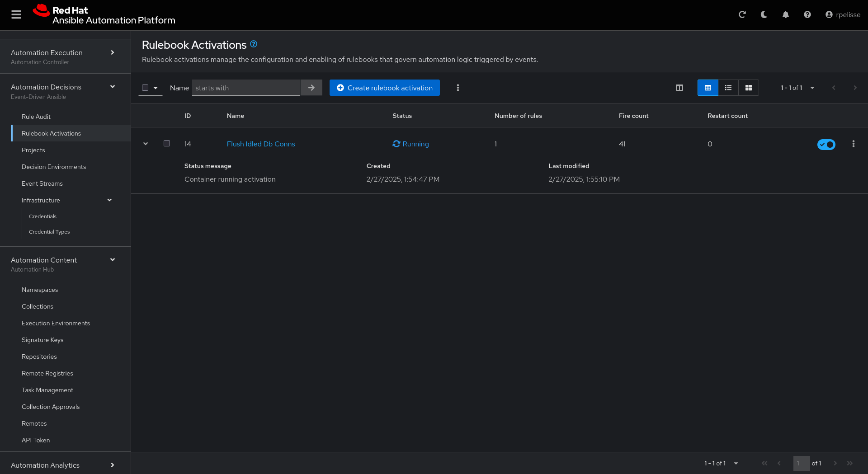The width and height of the screenshot is (868, 474).
Task: Click the Name starts with filter field
Action: [246, 88]
